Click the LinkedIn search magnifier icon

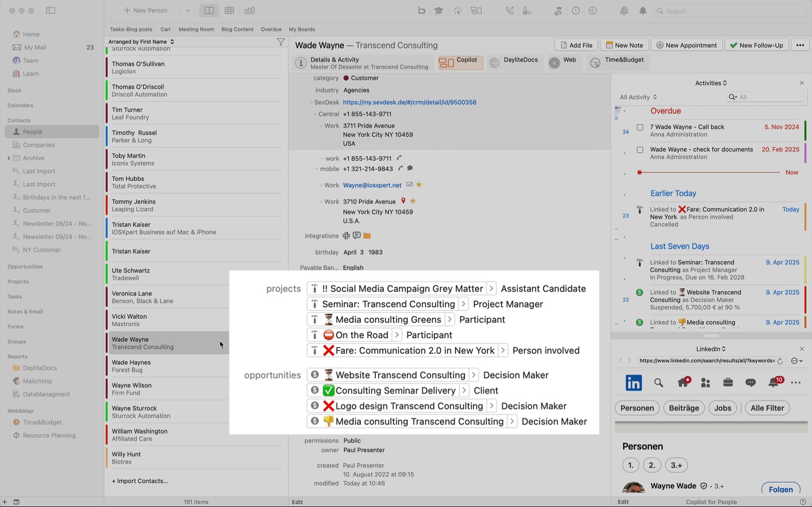tap(658, 383)
